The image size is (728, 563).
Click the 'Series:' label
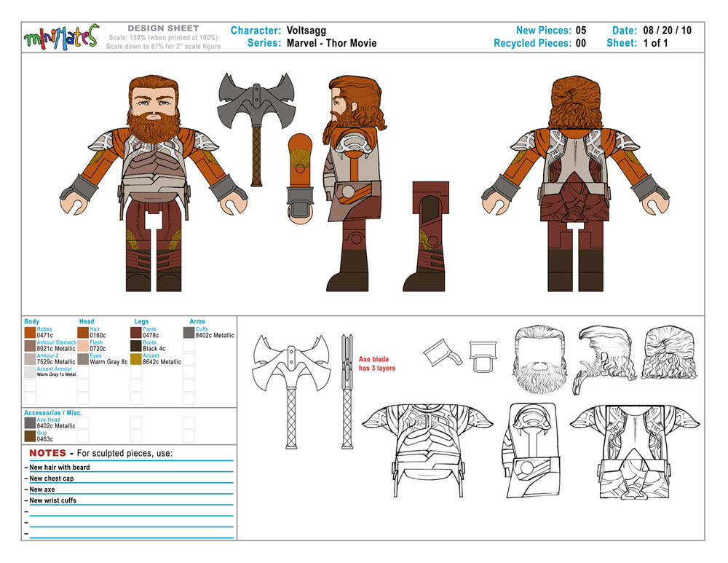coord(264,43)
